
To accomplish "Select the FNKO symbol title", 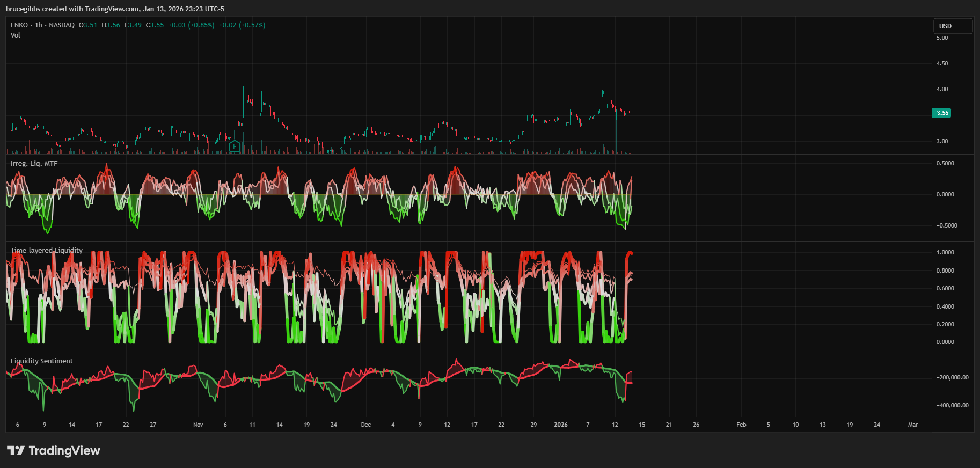I will 19,25.
